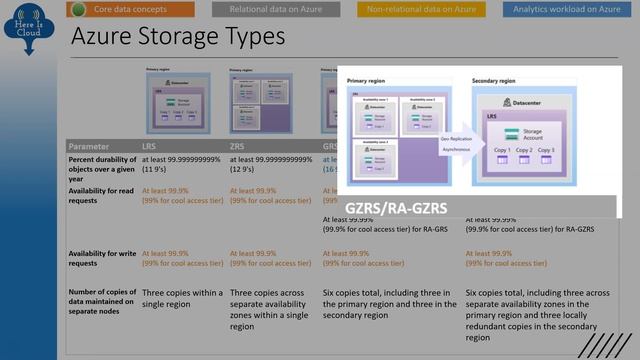Viewport: 640px width, 360px height.
Task: Click the Here Is Cloud logo
Action: pyautogui.click(x=29, y=29)
